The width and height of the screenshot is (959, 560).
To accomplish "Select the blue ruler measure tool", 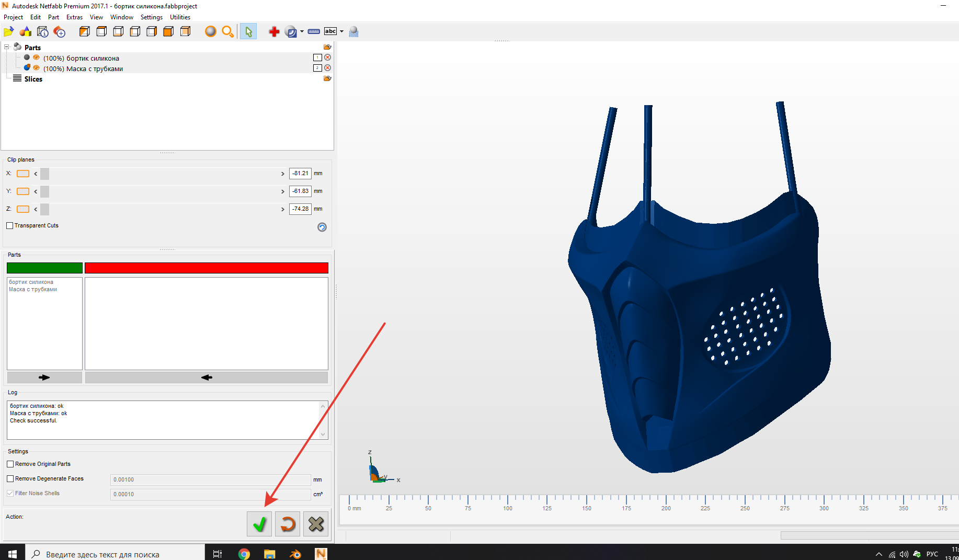I will (x=314, y=32).
